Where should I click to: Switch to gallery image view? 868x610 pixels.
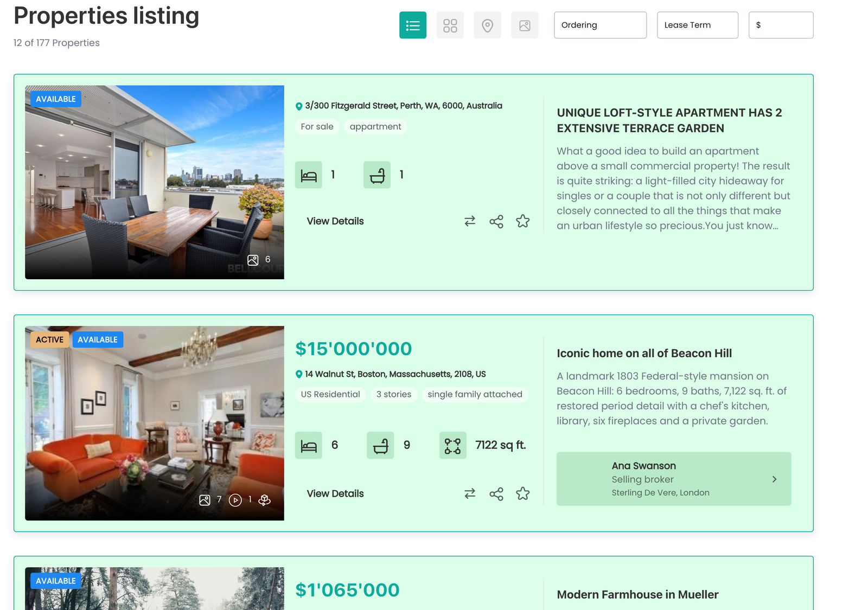(x=525, y=25)
